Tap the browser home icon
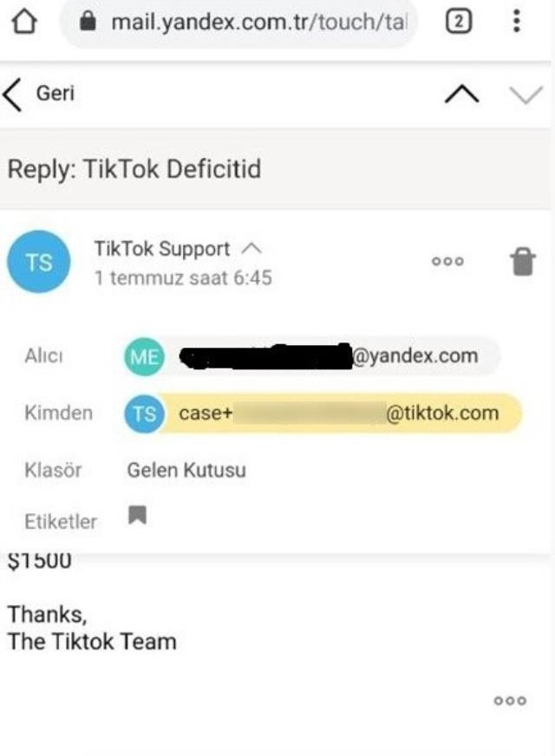 click(x=24, y=22)
